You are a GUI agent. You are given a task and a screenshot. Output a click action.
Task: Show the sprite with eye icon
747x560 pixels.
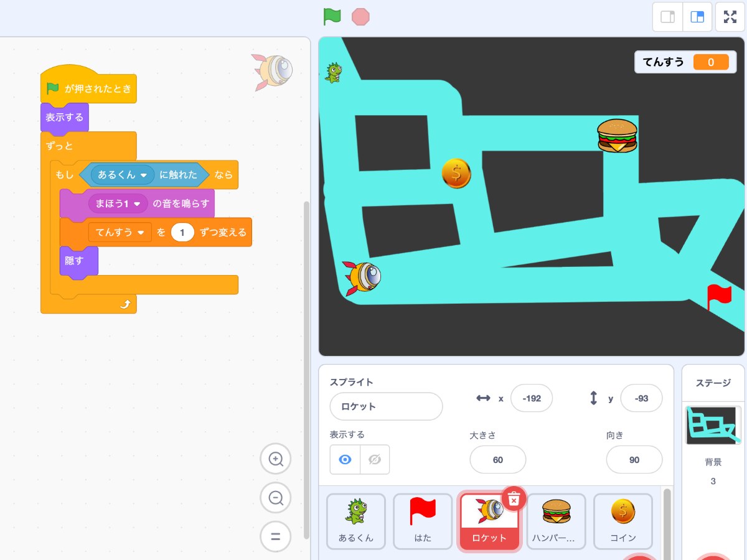coord(345,459)
